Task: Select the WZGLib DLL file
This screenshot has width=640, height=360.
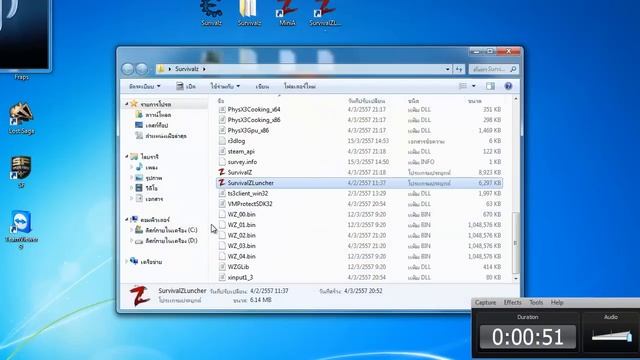Action: pos(359,267)
